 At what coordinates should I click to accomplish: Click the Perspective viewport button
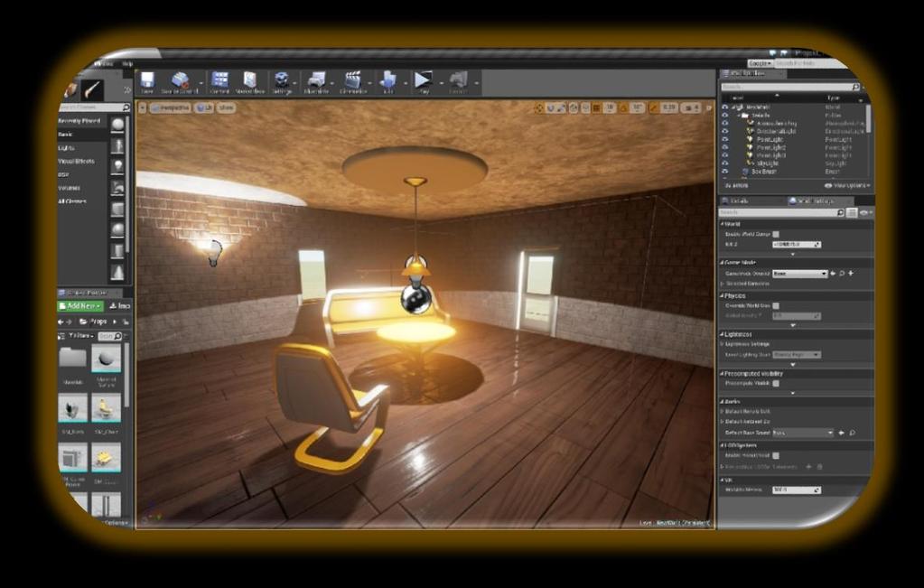pyautogui.click(x=171, y=107)
